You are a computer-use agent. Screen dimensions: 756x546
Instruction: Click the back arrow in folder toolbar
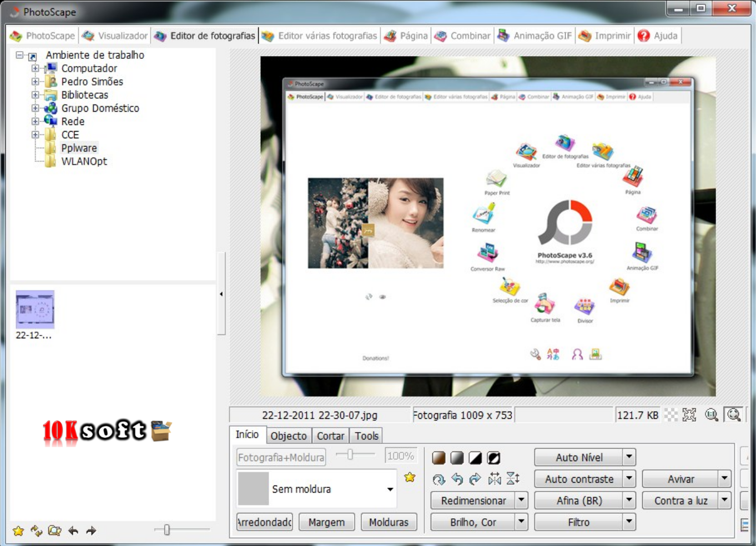[73, 531]
